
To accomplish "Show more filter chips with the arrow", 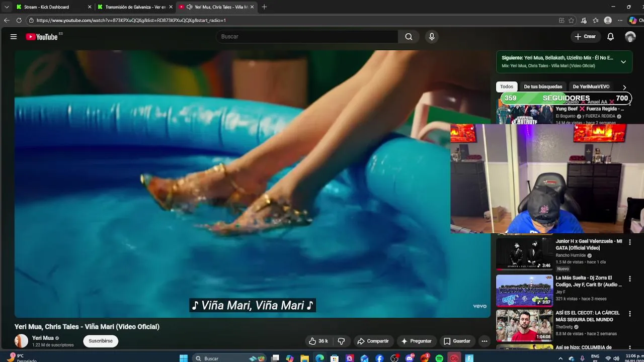I will click(624, 87).
